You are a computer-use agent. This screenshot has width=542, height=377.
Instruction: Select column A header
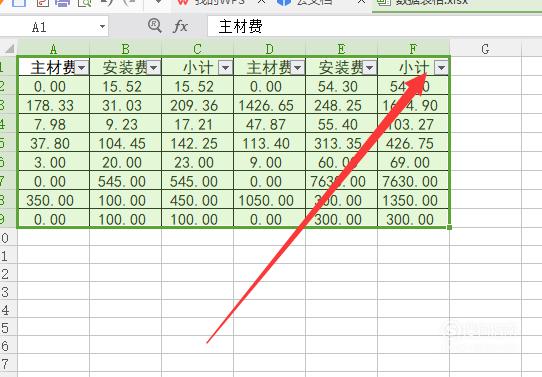click(54, 49)
